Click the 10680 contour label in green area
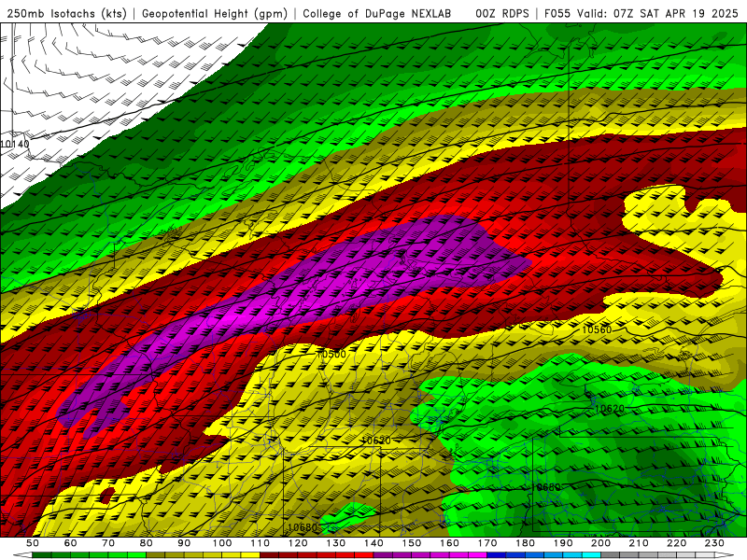 tap(546, 487)
